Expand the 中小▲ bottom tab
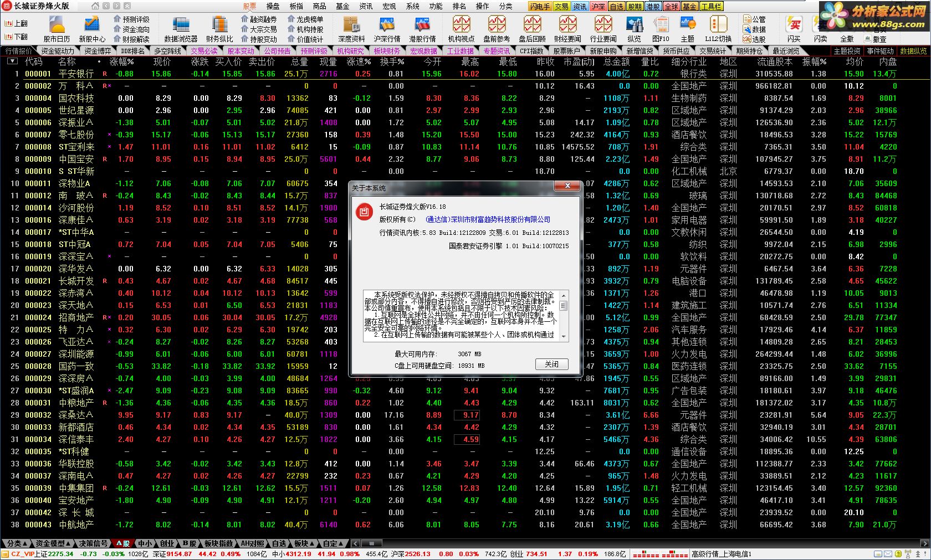 click(145, 543)
